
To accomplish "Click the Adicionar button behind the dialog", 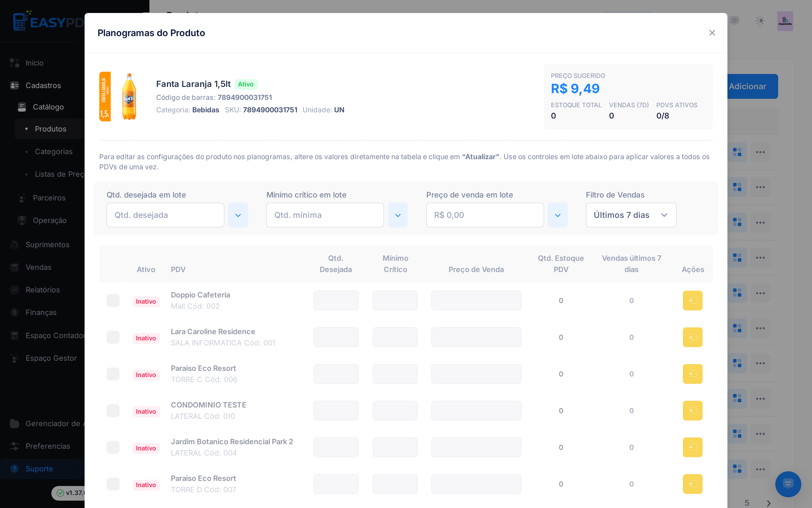I will pos(753,86).
